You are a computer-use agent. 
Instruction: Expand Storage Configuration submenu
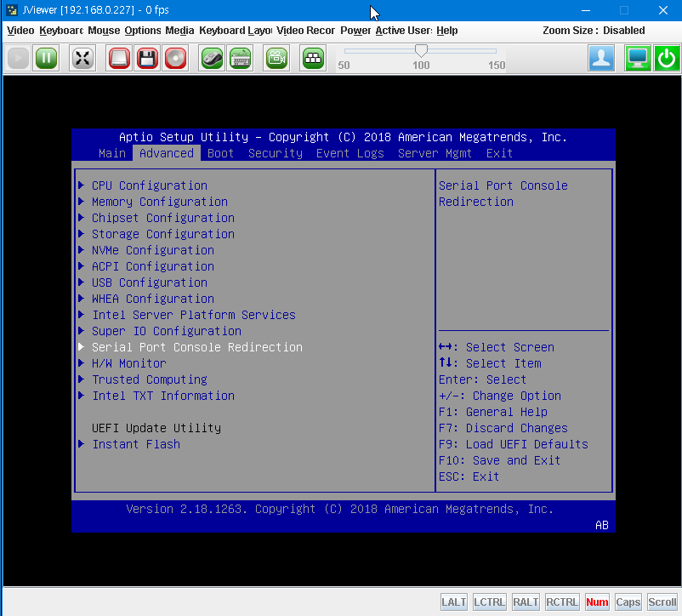(x=162, y=234)
